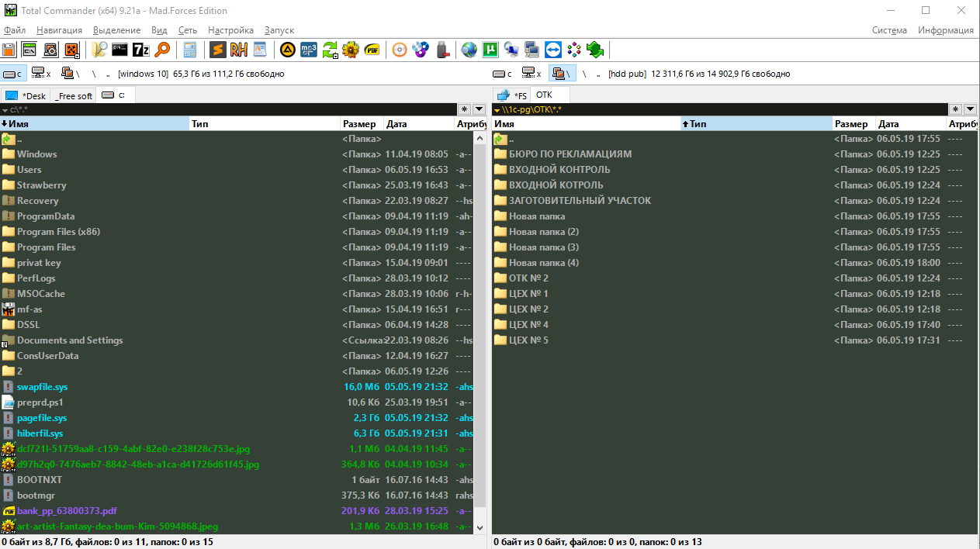Switch to the _Free soft tab
Screen dimensions: 980x549
click(74, 96)
